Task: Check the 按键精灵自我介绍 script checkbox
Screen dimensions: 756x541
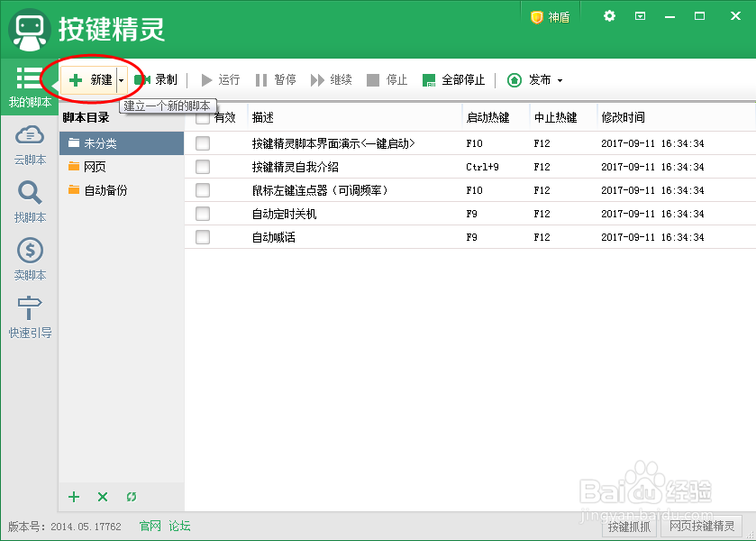Action: point(203,167)
